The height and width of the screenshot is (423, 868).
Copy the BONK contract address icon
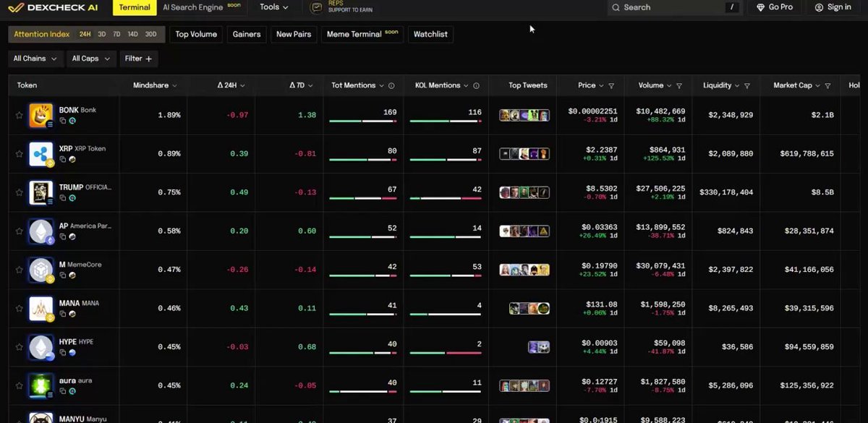[63, 121]
